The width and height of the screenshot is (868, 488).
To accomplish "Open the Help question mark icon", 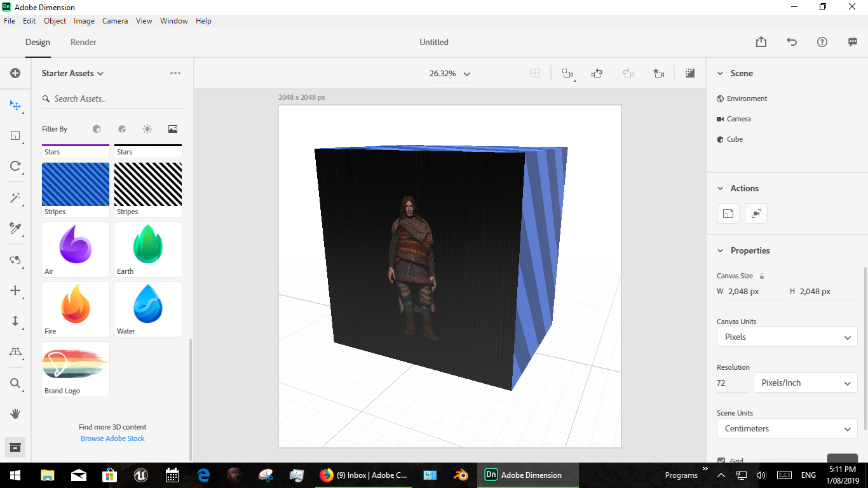I will coord(822,42).
